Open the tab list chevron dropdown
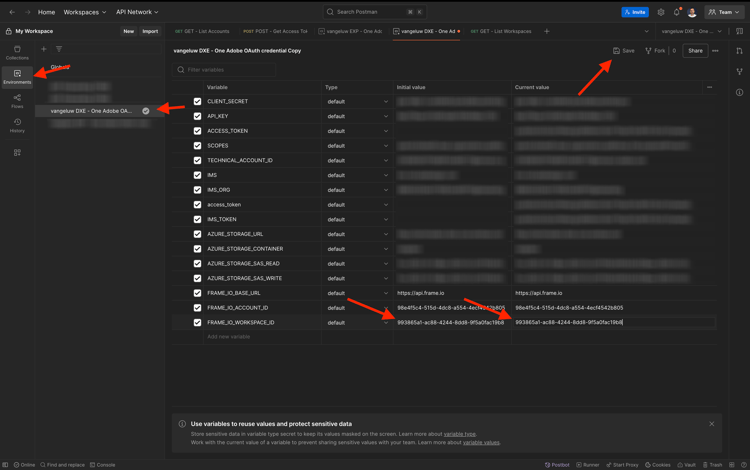Image resolution: width=750 pixels, height=470 pixels. [646, 31]
